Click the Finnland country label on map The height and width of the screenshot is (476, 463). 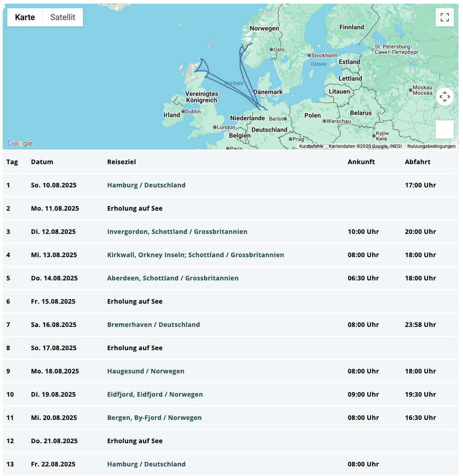click(352, 27)
